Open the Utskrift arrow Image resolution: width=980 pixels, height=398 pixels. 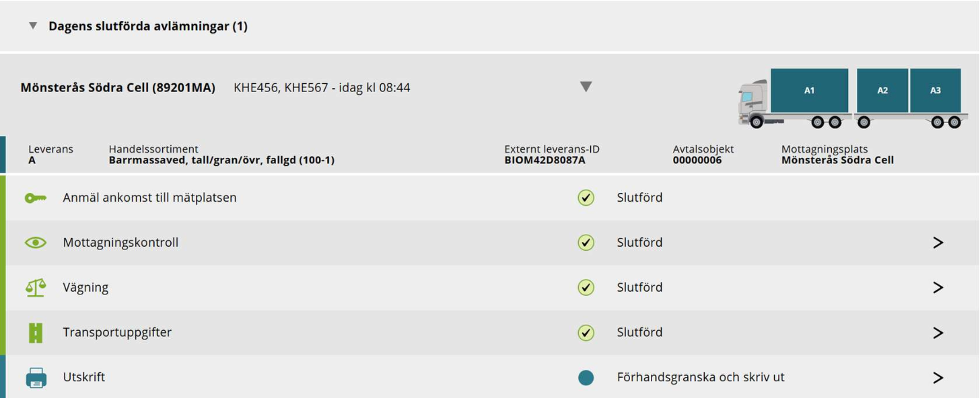[938, 378]
